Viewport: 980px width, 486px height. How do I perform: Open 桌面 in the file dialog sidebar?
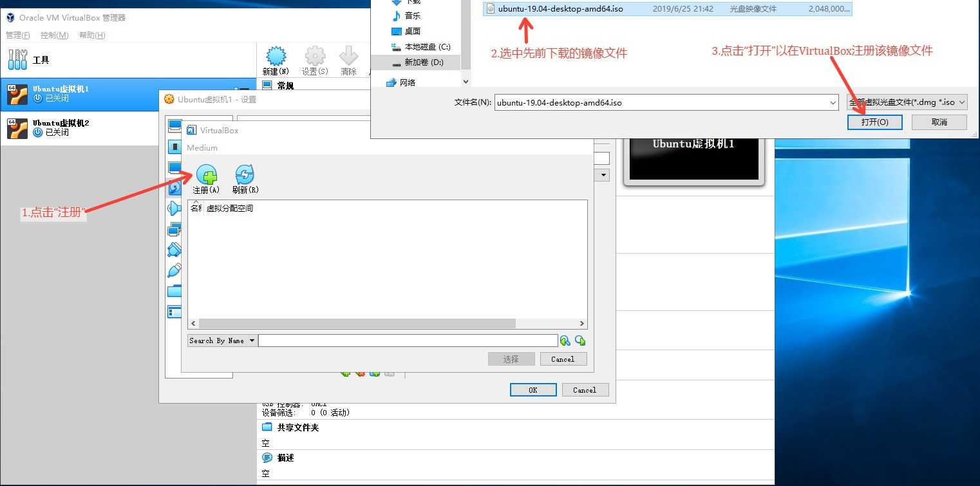(x=413, y=31)
